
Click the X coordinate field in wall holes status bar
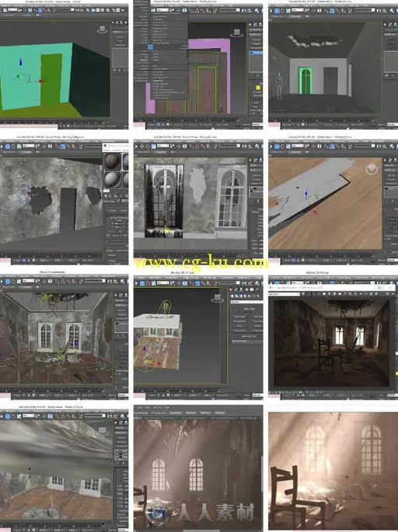[x=44, y=261]
